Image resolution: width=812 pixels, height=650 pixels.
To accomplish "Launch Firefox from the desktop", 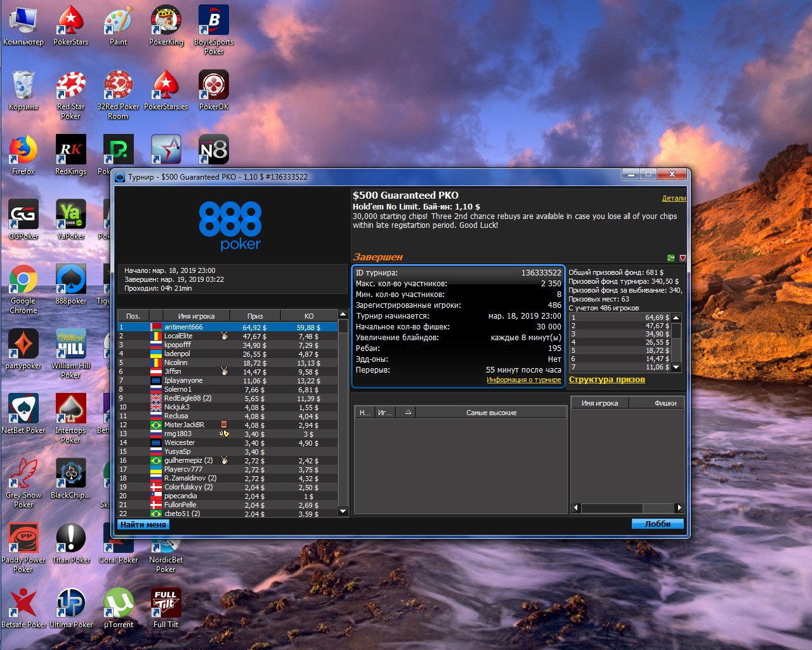I will pyautogui.click(x=23, y=156).
